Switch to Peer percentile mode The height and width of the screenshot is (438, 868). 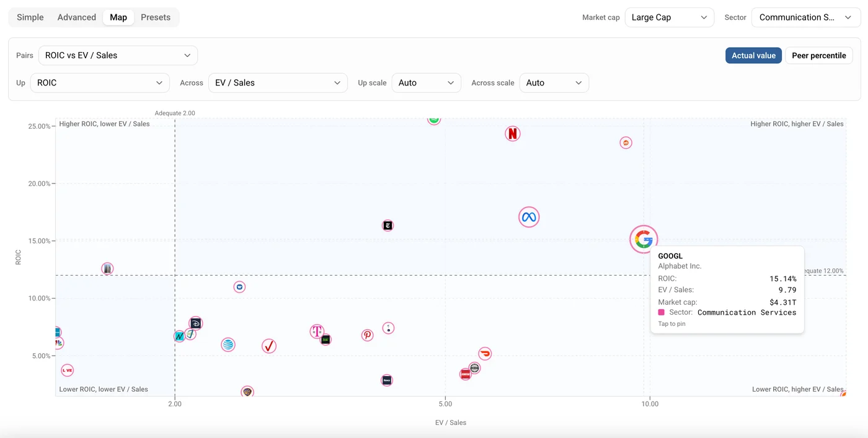click(819, 55)
